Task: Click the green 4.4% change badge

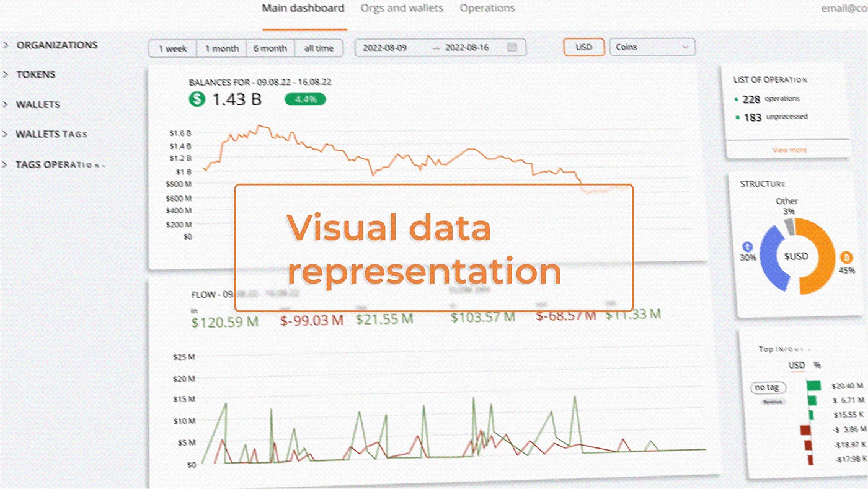Action: click(x=304, y=99)
